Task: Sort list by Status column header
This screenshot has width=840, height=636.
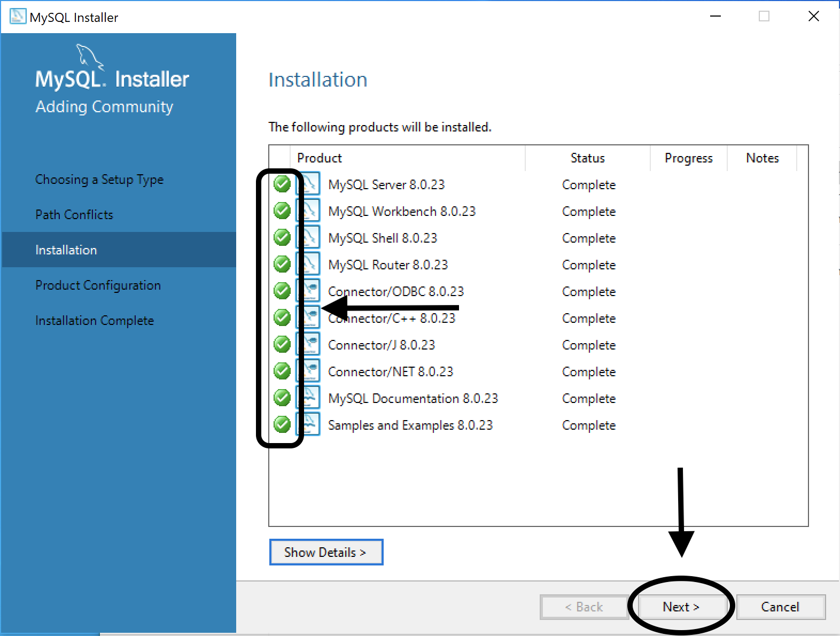Action: point(588,158)
